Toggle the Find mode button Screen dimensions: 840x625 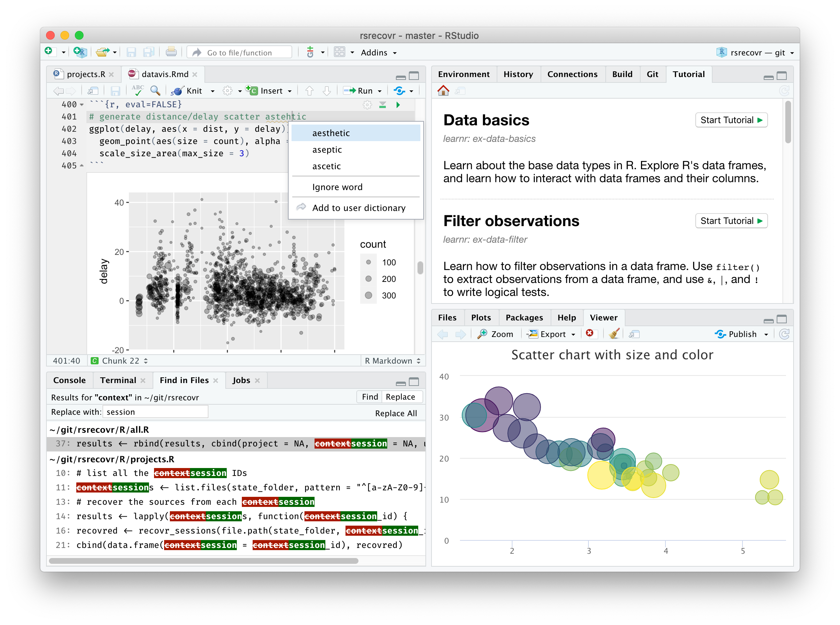coord(370,396)
